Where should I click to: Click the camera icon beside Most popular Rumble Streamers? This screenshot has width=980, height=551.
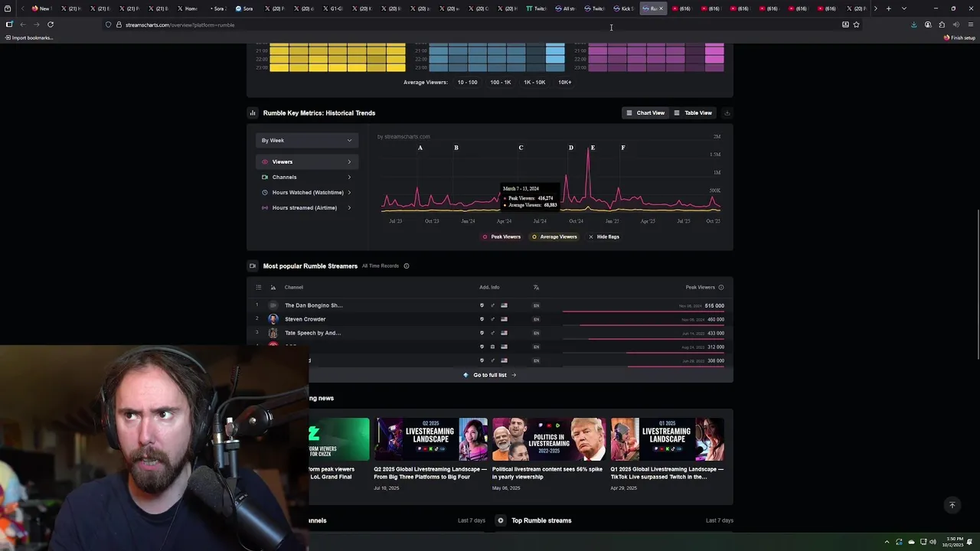[x=253, y=266]
